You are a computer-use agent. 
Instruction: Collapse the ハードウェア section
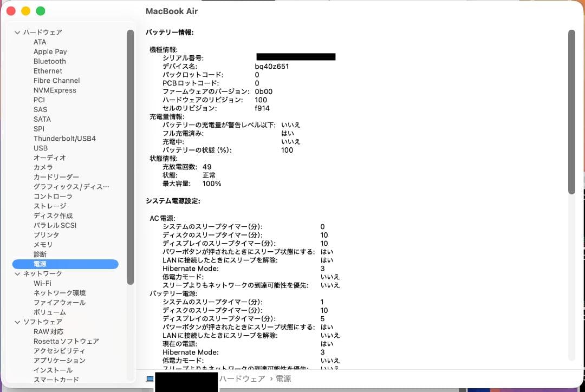click(x=18, y=32)
